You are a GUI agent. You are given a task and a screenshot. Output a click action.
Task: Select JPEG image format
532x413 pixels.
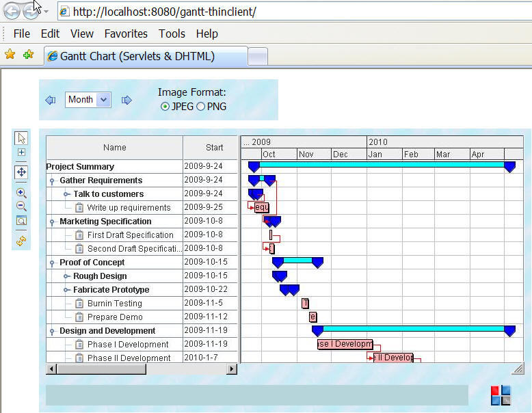point(165,107)
